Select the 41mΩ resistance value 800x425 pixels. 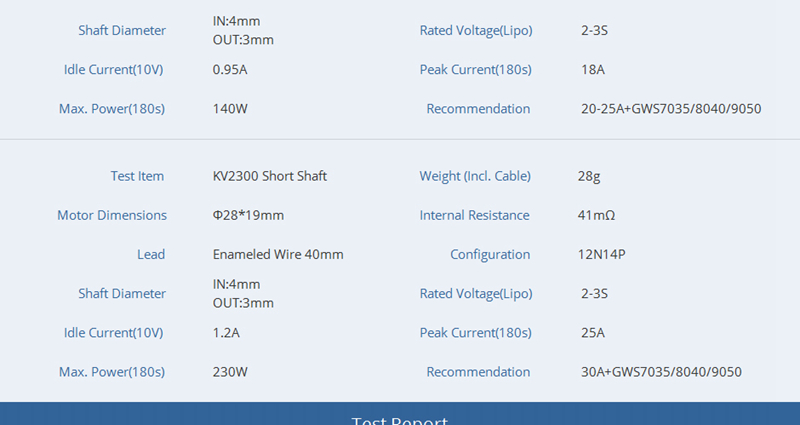(x=598, y=215)
